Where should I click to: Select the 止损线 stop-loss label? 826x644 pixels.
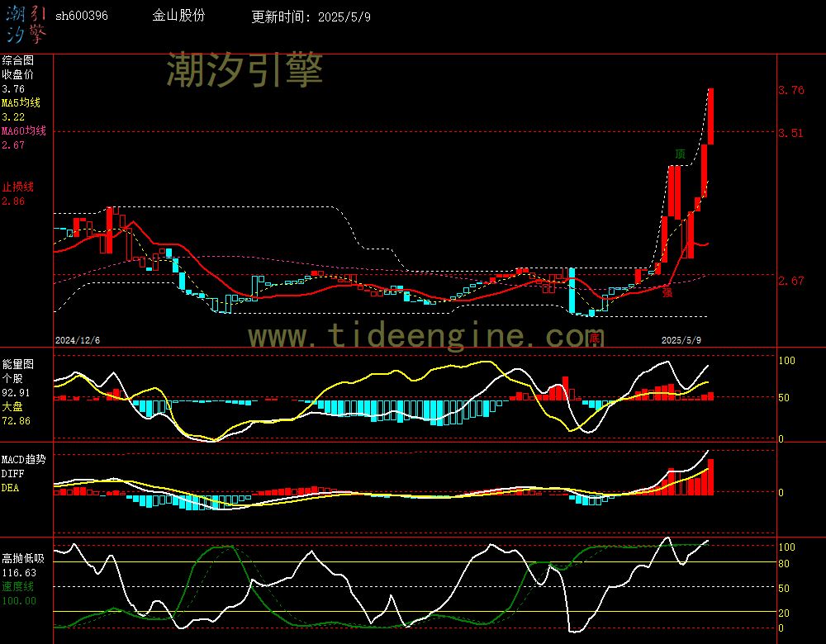click(x=17, y=187)
